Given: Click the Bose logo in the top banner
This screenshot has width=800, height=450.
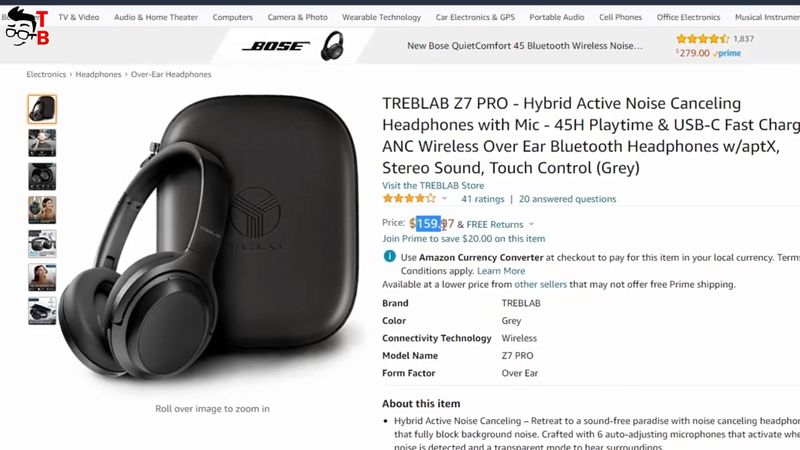Looking at the screenshot, I should (x=276, y=46).
